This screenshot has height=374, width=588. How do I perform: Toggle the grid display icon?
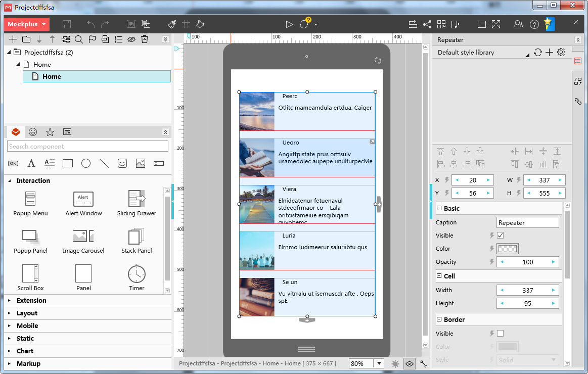[186, 24]
